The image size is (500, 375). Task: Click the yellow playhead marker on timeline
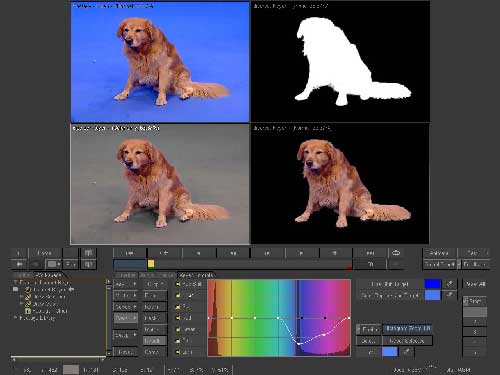point(151,264)
